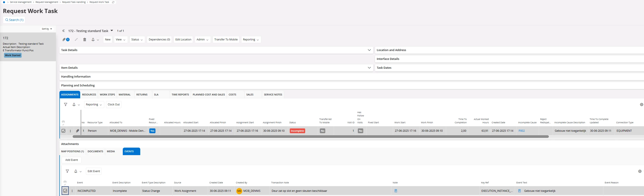Filter the events list with the funnel icon
This screenshot has height=196, width=644.
point(67,171)
